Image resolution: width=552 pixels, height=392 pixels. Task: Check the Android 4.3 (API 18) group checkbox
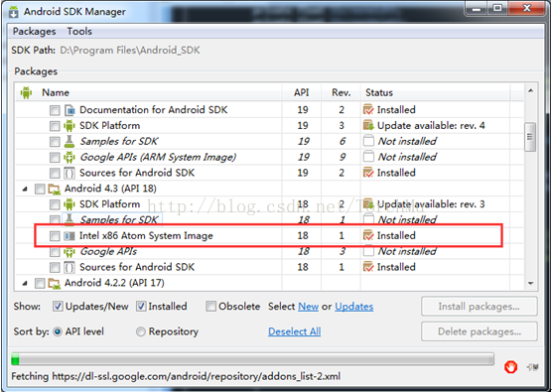click(x=40, y=189)
